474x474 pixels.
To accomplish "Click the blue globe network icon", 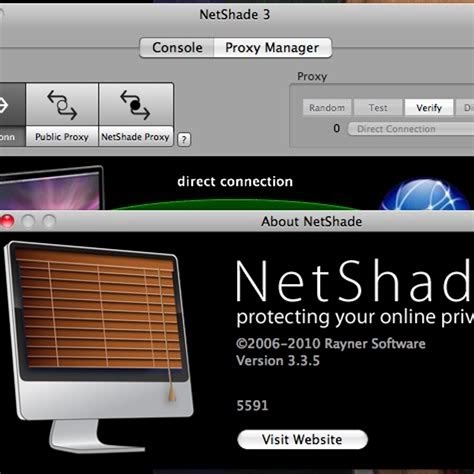I will (426, 195).
